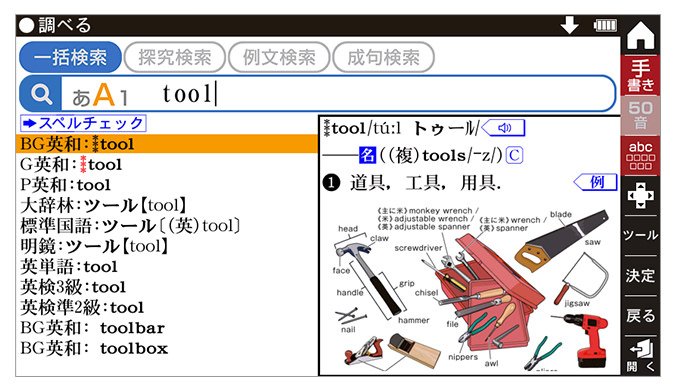Tap the download arrow icon

click(x=570, y=25)
